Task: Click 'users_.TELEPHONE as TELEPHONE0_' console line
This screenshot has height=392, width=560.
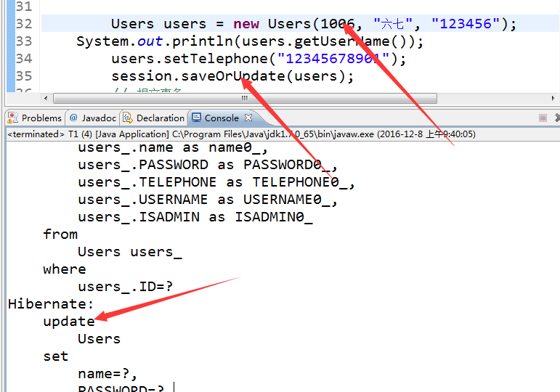Action: 216,182
